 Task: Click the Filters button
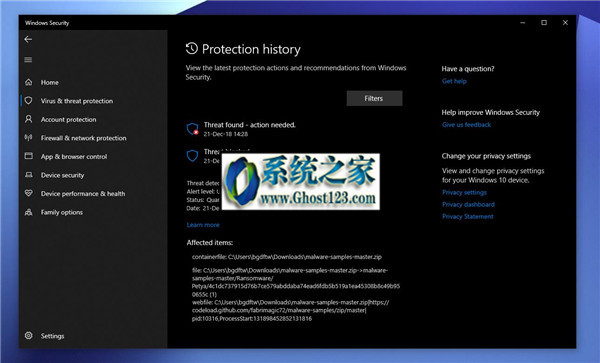[374, 98]
